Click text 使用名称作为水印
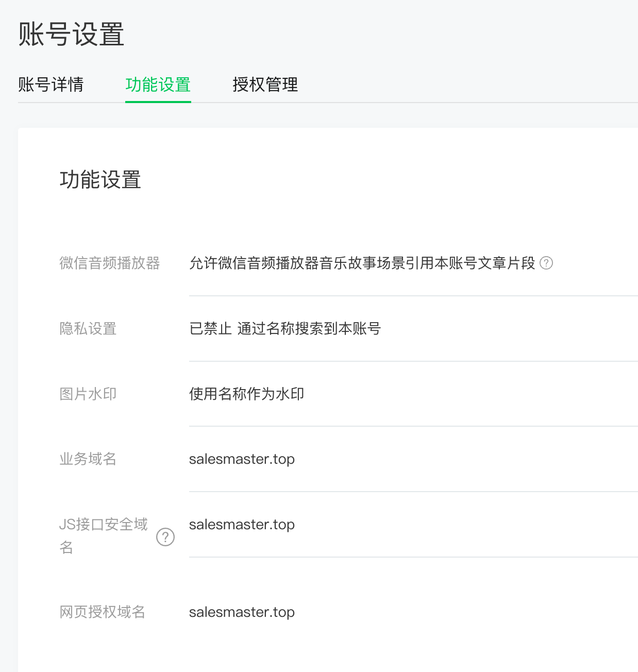 coord(246,394)
